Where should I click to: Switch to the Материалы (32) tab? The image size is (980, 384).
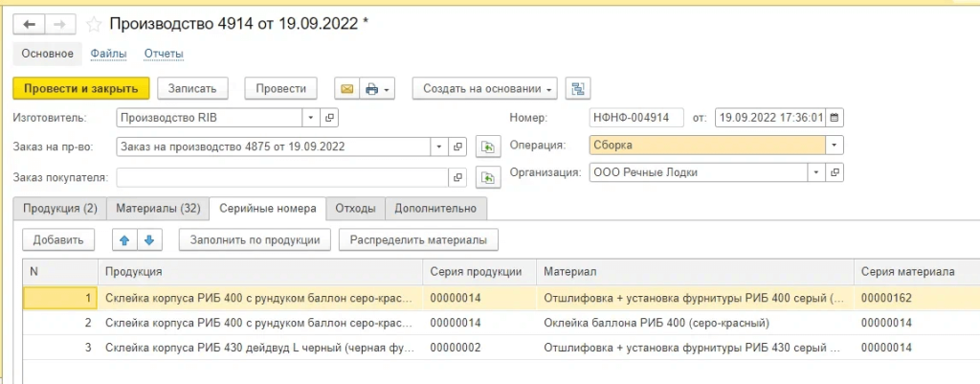click(x=157, y=208)
